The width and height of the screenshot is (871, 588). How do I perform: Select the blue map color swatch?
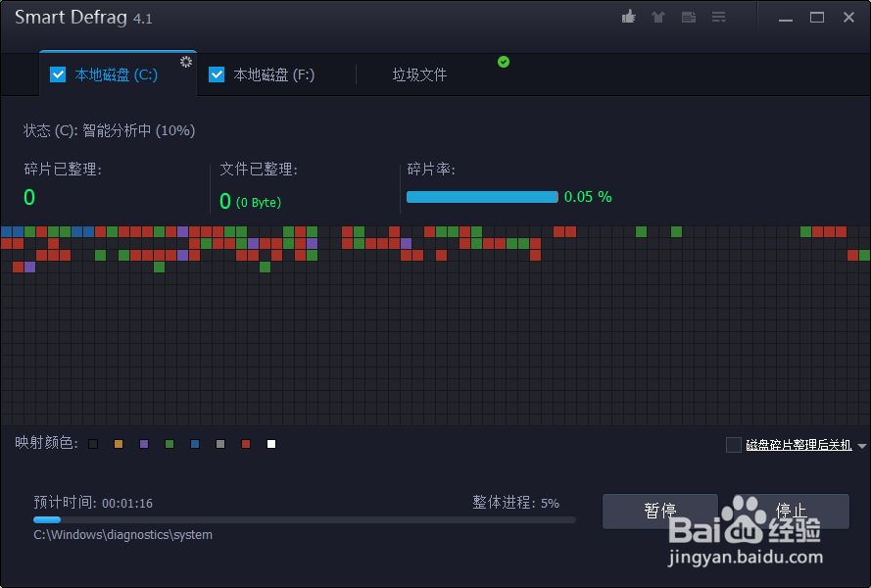[x=195, y=444]
